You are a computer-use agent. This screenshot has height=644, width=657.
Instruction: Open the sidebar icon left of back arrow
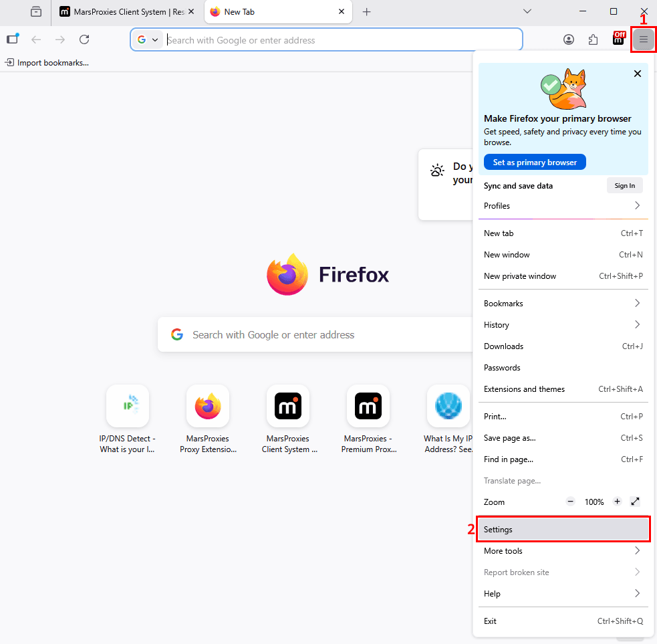point(13,39)
